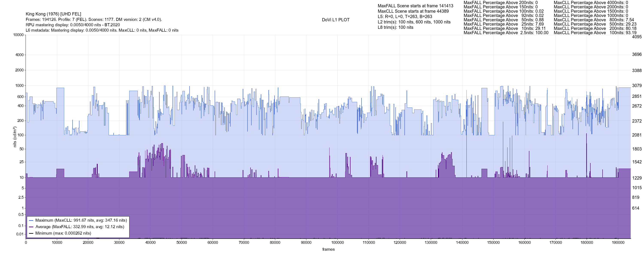Click the blue Maximum legend line swatch
Viewport: 644px width, 258px height.
[x=31, y=220]
